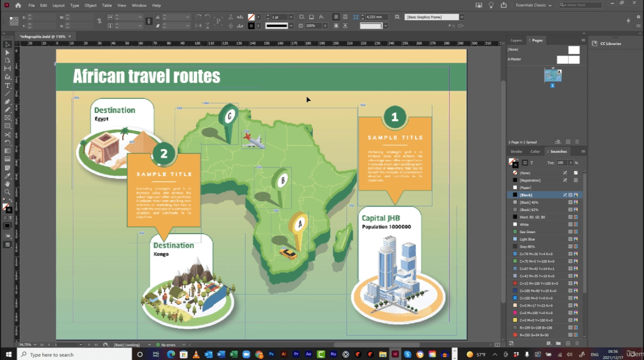Expand the Basic Graphics Frame style dropdown
This screenshot has width=644, height=360.
[x=462, y=17]
